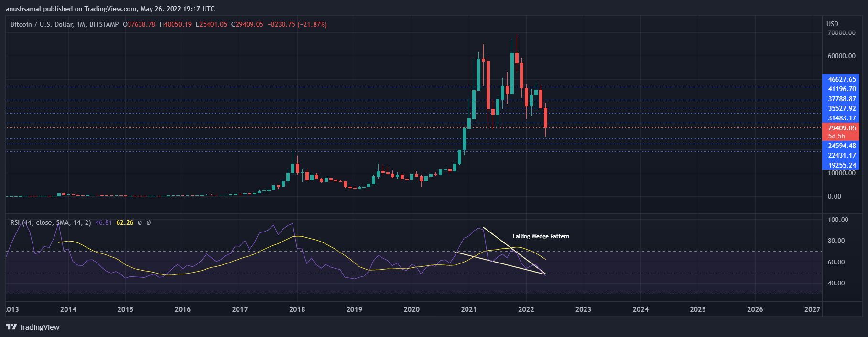The height and width of the screenshot is (337, 868).
Task: Click 2018 on the time axis
Action: click(297, 309)
